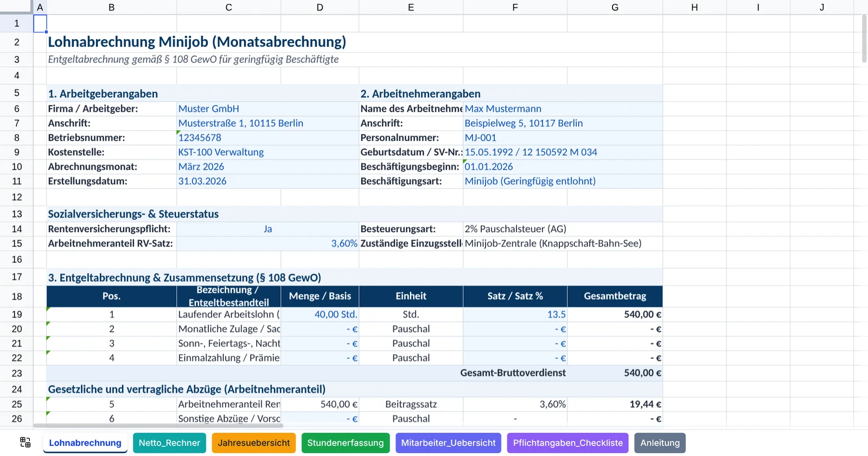Click Personalnummer value 'MJ-001'
868x456 pixels.
point(563,138)
